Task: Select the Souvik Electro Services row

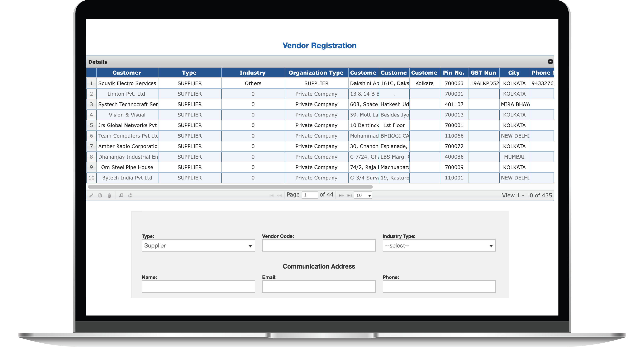Action: pyautogui.click(x=127, y=83)
